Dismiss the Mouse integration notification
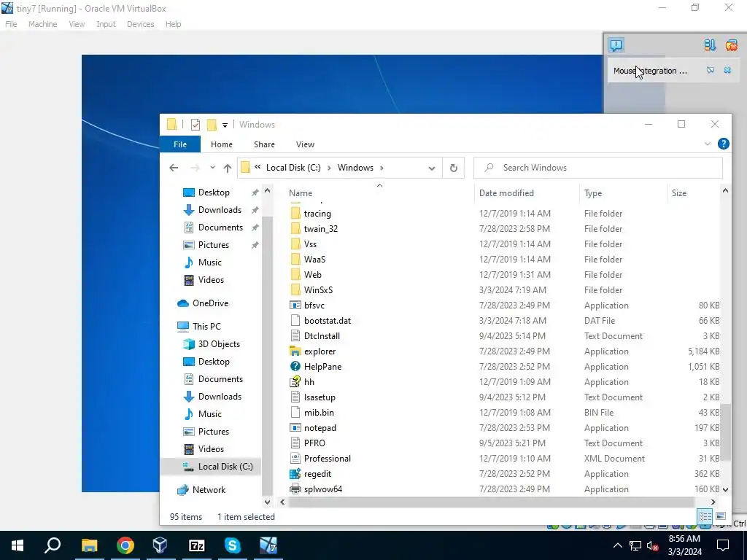 click(727, 71)
